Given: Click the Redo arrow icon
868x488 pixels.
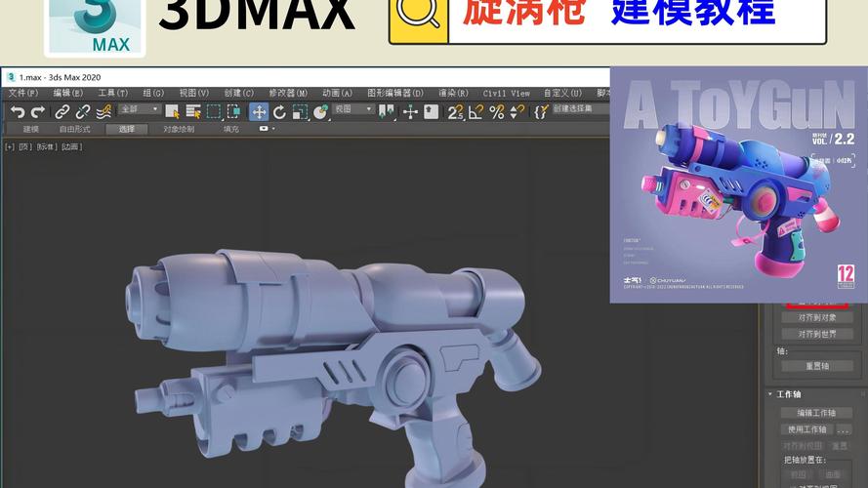Looking at the screenshot, I should [x=38, y=112].
